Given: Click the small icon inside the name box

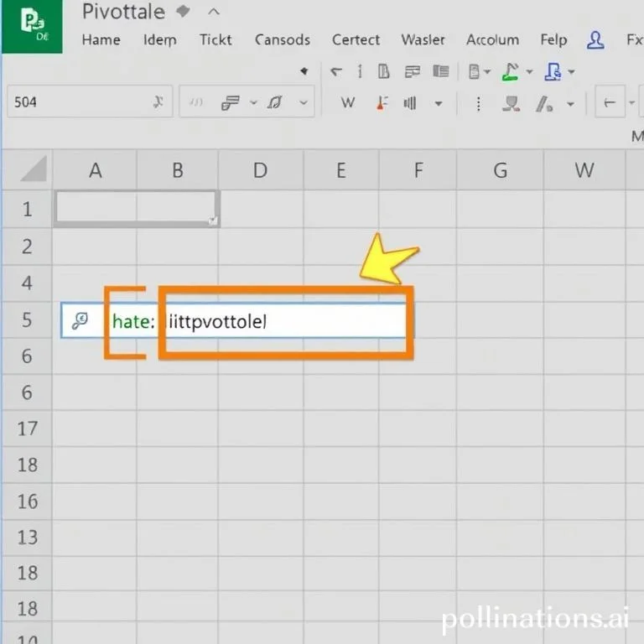Looking at the screenshot, I should tap(158, 101).
